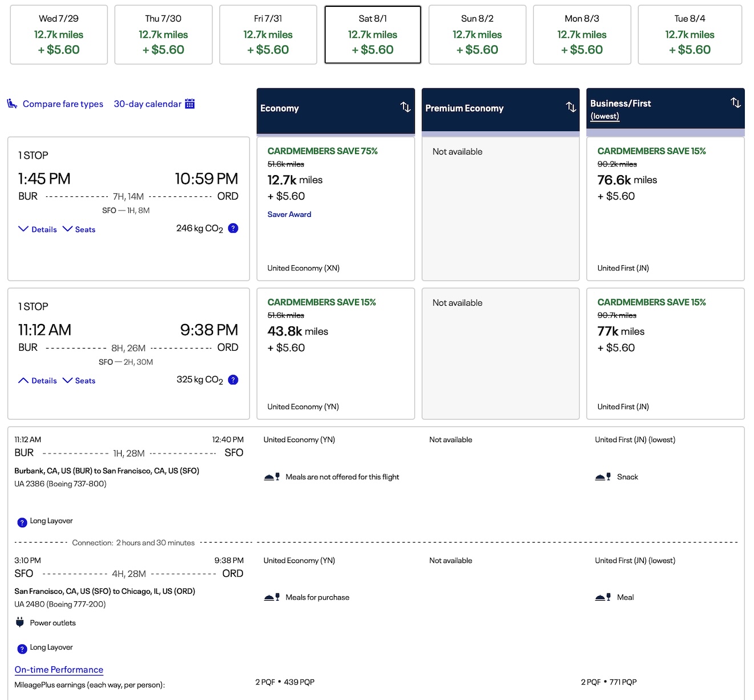Click meal icon beside 'Meals are not offered'
754x700 pixels.
(x=272, y=477)
